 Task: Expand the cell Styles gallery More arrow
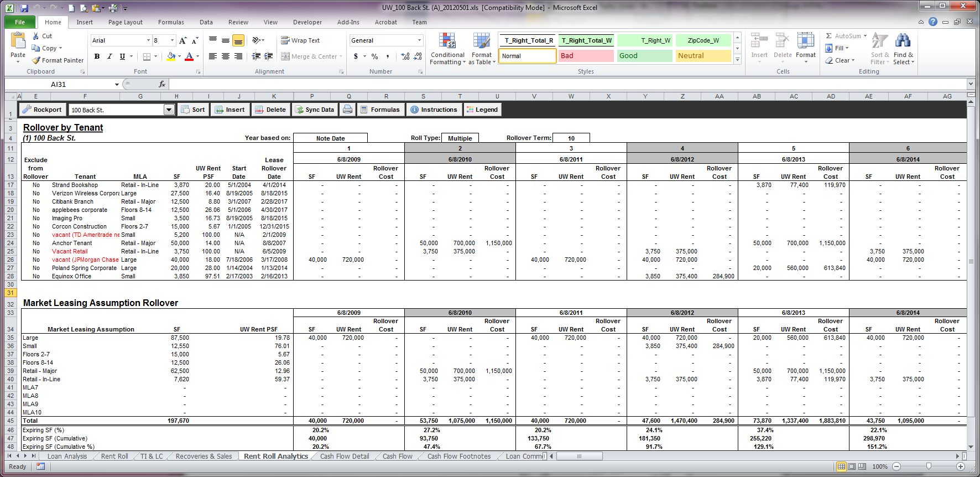tap(737, 60)
